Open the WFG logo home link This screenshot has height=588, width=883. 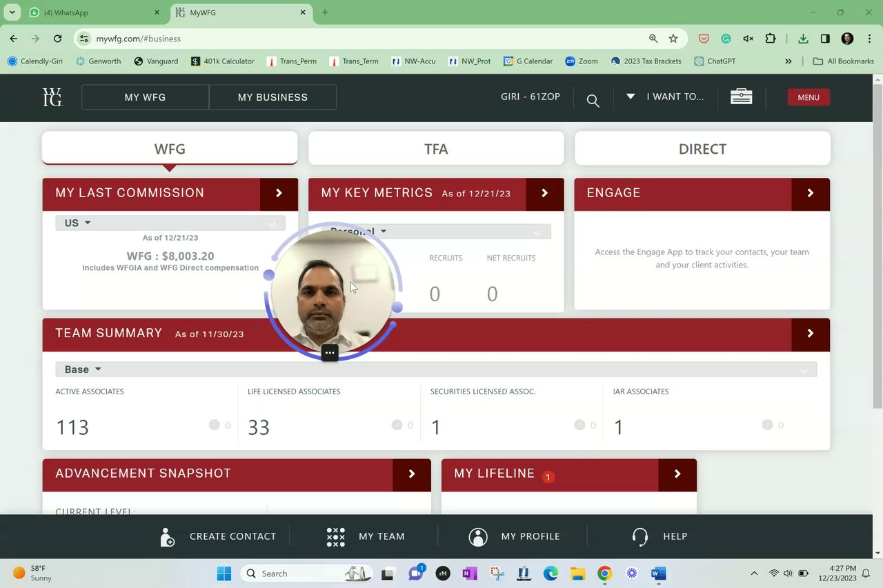coord(52,97)
